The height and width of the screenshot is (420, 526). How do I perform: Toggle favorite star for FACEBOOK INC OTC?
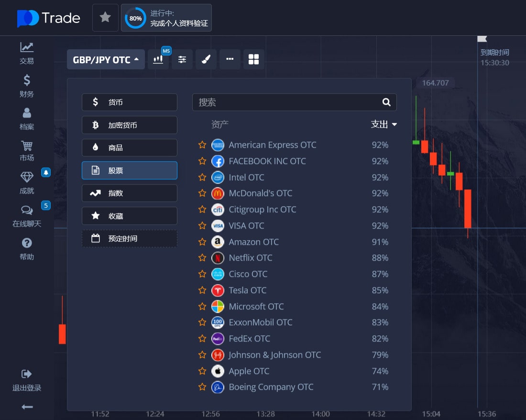[202, 161]
